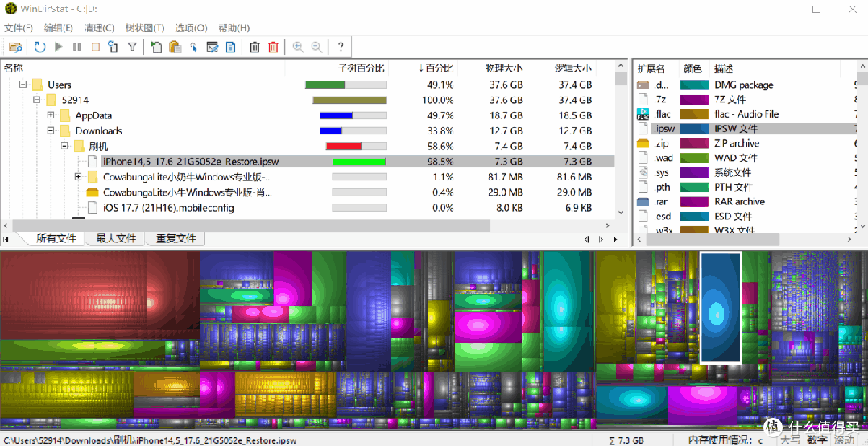Click the teal DMG package color swatch
868x446 pixels.
pos(694,85)
